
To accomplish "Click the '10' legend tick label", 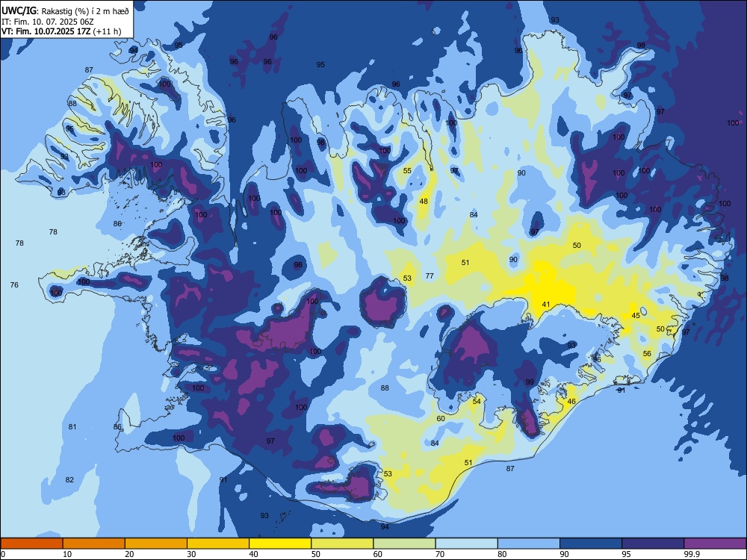I will pos(67,554).
